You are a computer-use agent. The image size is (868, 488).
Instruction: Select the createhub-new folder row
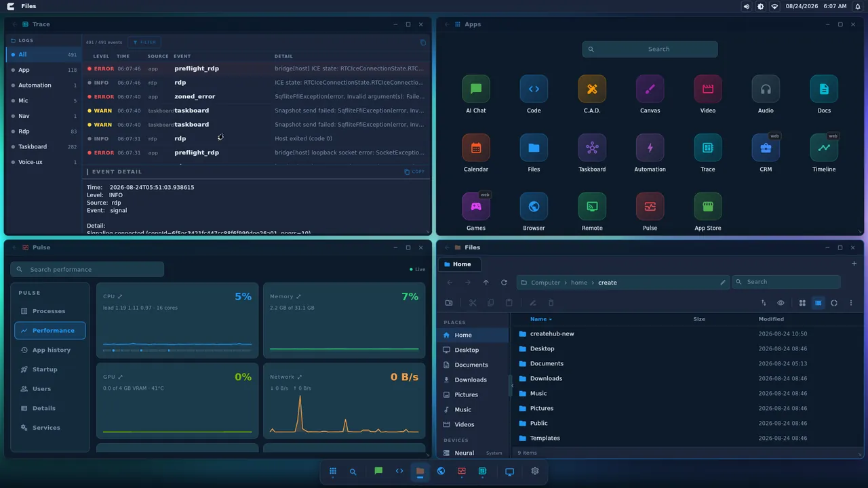[x=688, y=333]
